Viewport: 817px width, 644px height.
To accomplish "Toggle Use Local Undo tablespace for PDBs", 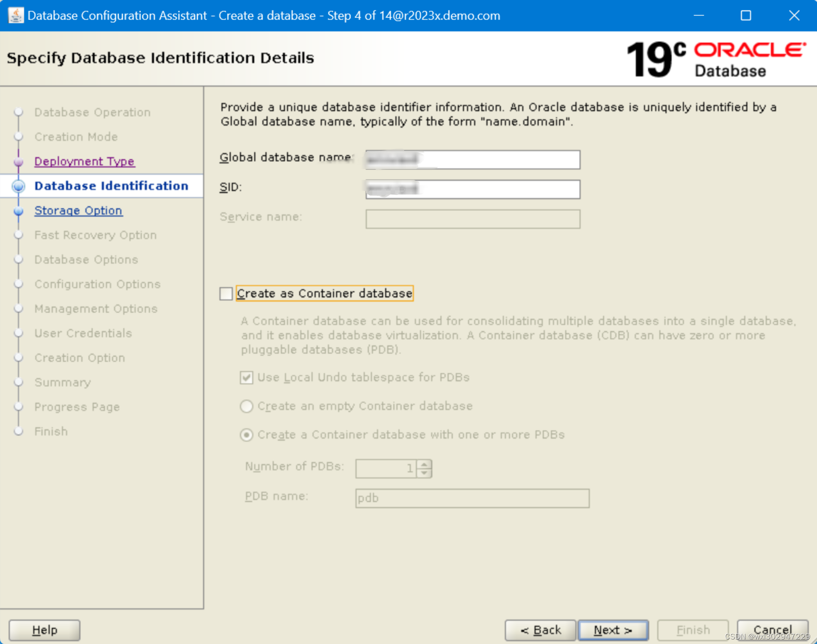I will pos(246,378).
